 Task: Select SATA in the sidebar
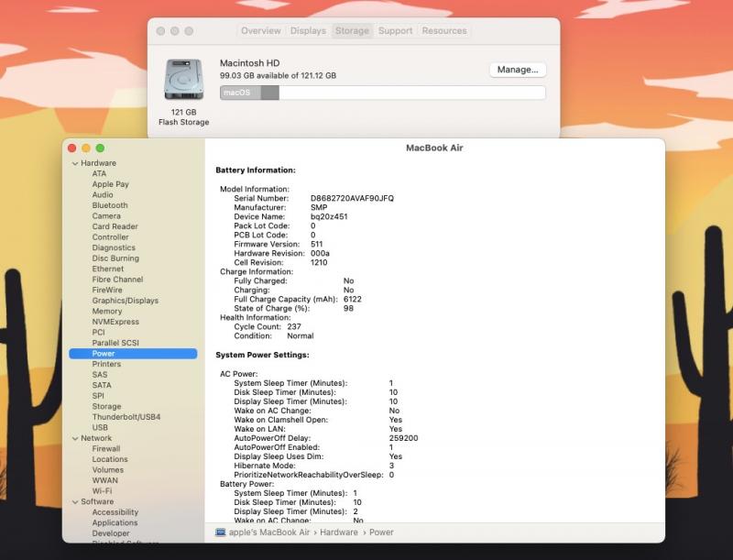coord(102,386)
